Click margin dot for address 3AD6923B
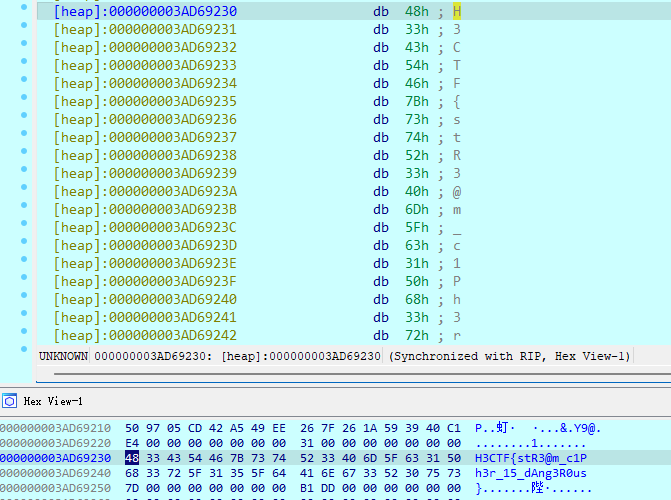Viewport: 671px width, 500px height. coord(26,209)
